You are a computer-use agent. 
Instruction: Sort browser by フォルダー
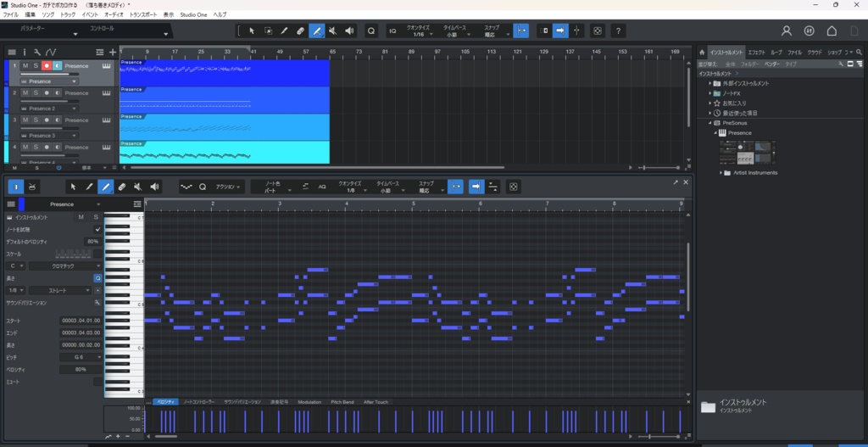(750, 64)
